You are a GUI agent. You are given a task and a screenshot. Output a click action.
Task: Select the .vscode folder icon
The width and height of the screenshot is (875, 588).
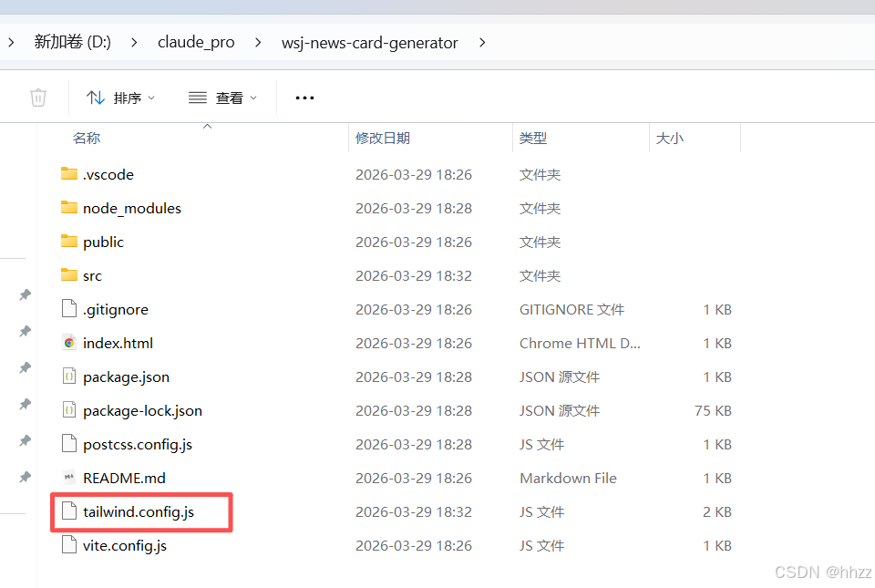pyautogui.click(x=69, y=173)
